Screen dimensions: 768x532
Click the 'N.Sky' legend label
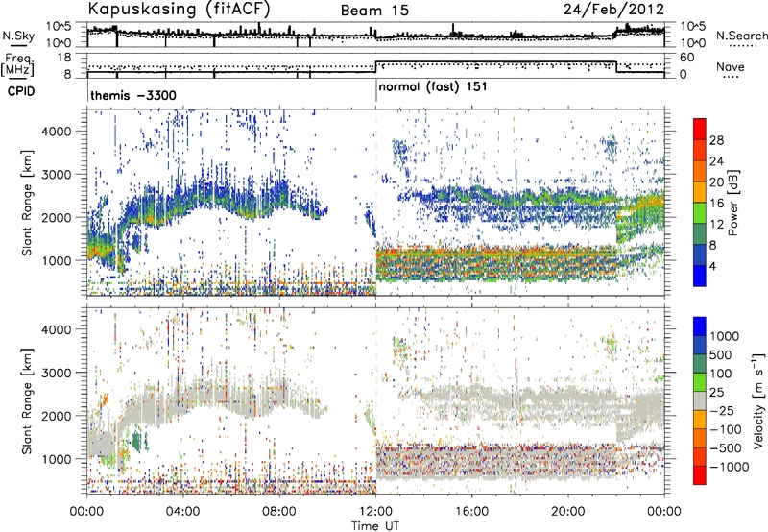click(18, 36)
